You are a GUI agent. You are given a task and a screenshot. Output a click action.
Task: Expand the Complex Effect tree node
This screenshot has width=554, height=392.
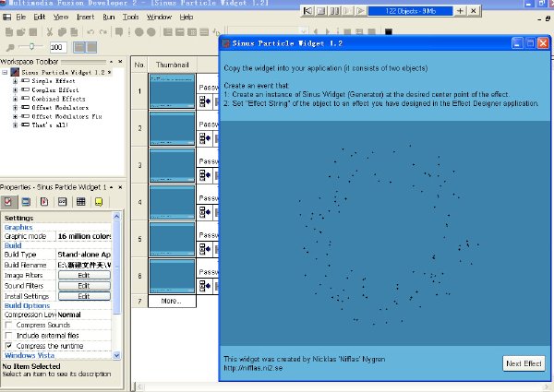point(15,90)
